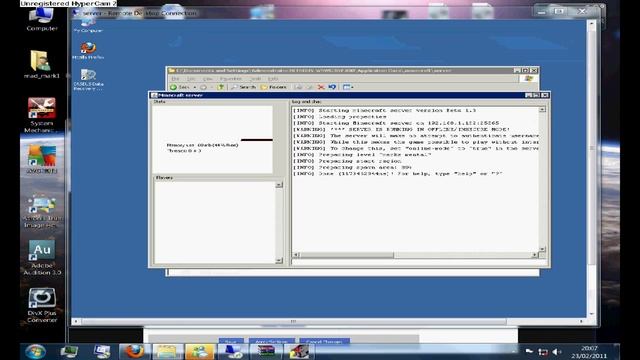Open the View menu in Explorer window
Screen dimensions: 640x360
click(x=207, y=78)
